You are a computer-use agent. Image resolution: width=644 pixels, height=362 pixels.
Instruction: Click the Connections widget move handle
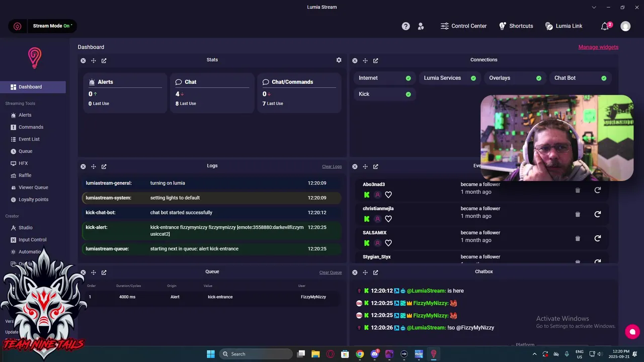(x=365, y=61)
